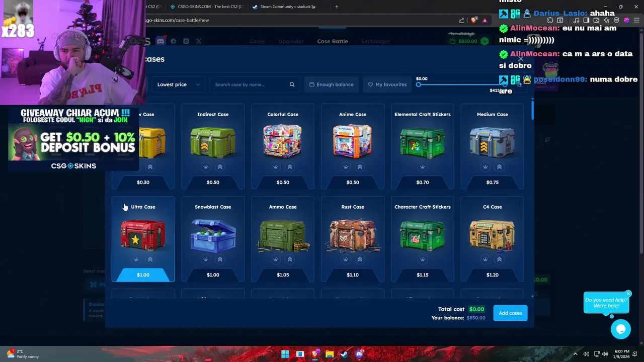The height and width of the screenshot is (362, 644).
Task: Switch to CSGO-SKINS.COM browser tab
Action: (206, 7)
